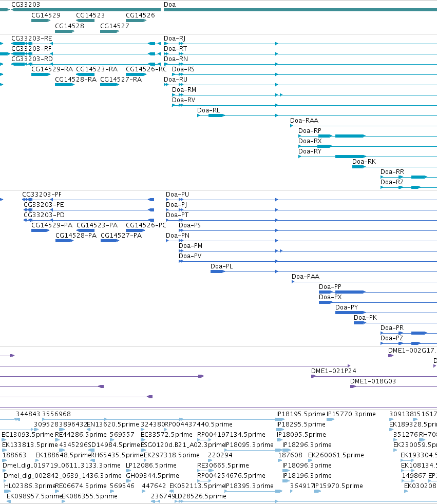Open EST LD28526.5prime

[x=200, y=497]
